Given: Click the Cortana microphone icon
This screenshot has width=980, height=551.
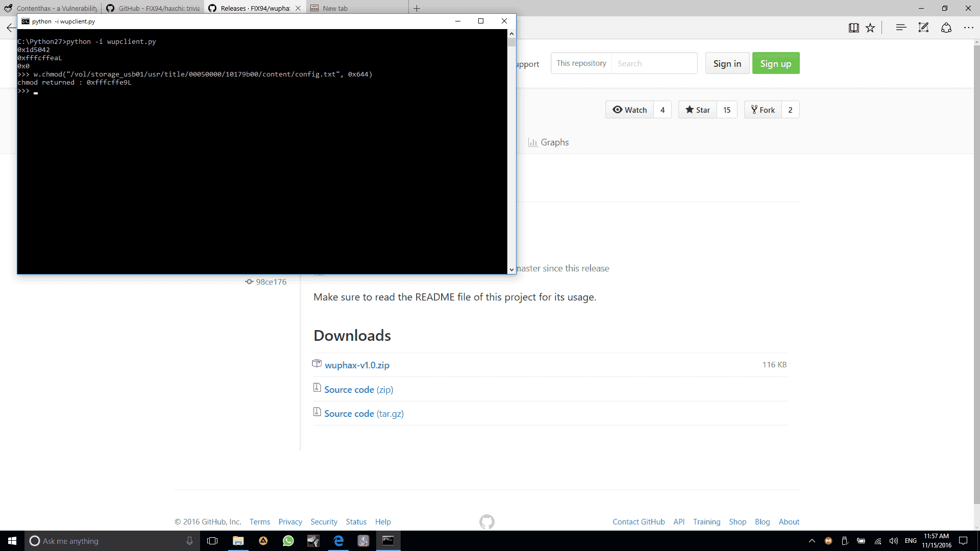Looking at the screenshot, I should (x=189, y=541).
